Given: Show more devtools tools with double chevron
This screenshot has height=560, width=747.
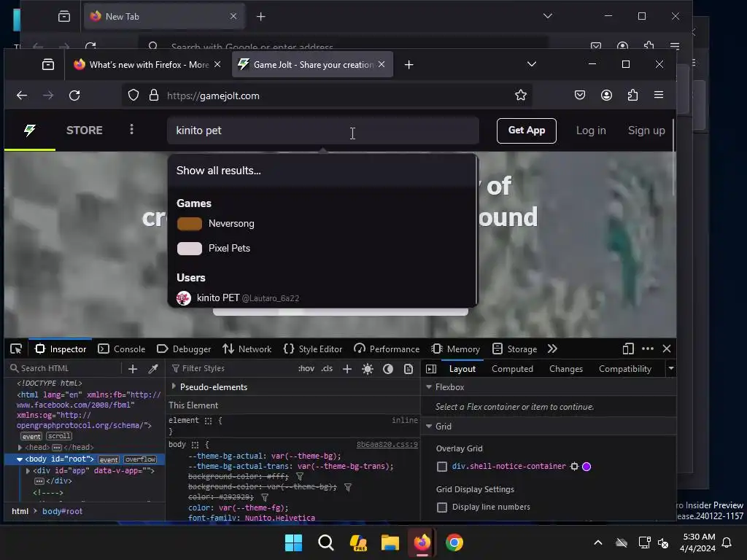Looking at the screenshot, I should coord(553,349).
